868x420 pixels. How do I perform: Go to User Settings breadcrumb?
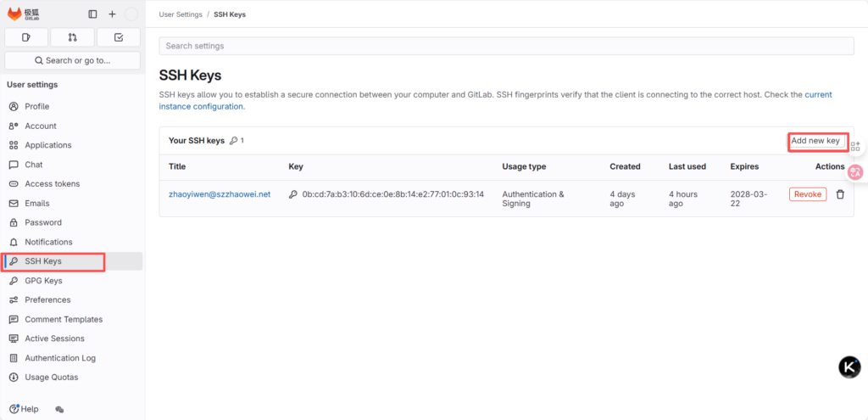181,14
